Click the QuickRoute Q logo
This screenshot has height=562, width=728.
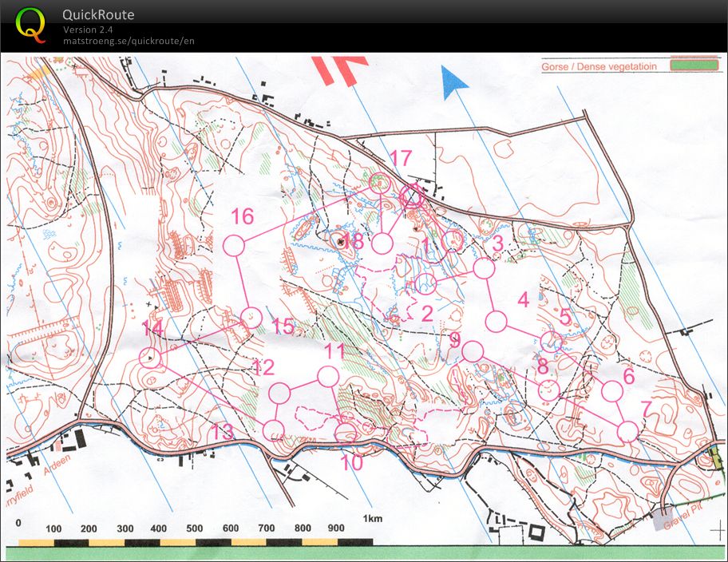point(30,26)
